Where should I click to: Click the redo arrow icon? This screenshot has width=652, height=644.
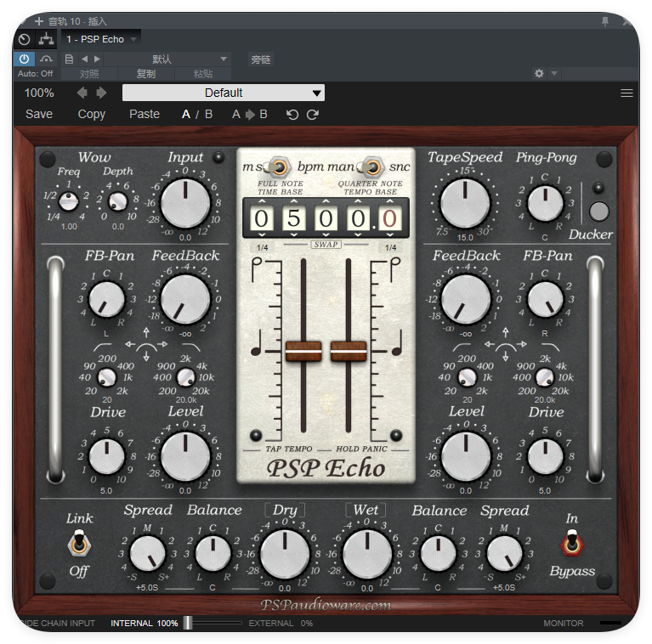point(313,115)
